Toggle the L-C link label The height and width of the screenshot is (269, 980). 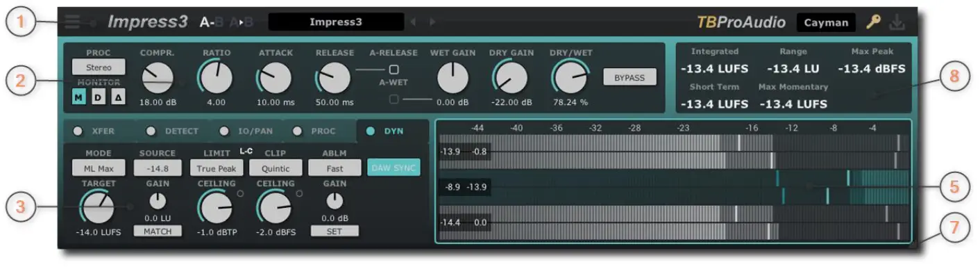(246, 150)
